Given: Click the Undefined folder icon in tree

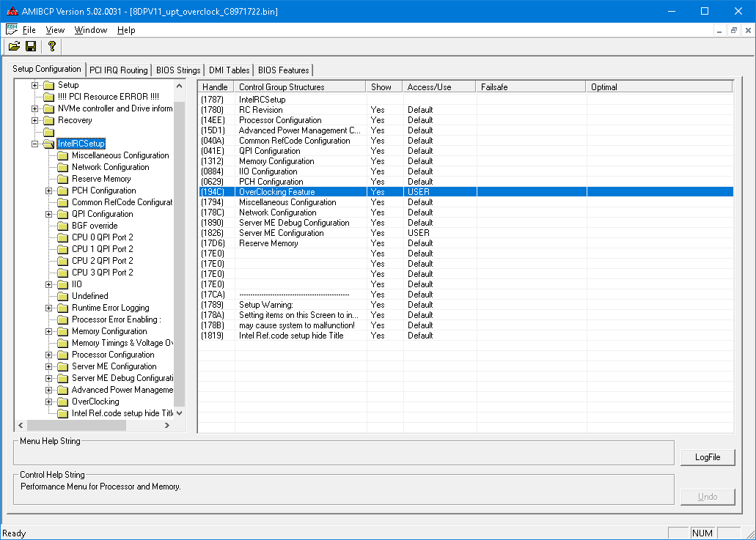Looking at the screenshot, I should pos(62,296).
